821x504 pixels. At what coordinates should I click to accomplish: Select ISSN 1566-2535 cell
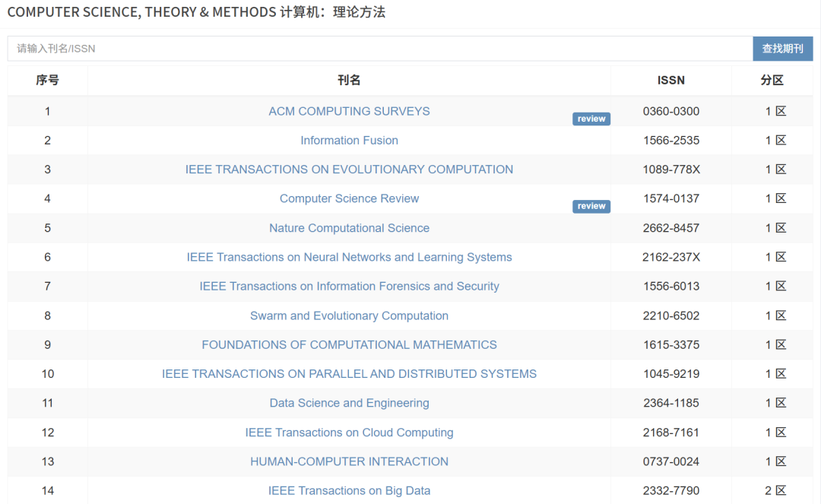(x=671, y=141)
